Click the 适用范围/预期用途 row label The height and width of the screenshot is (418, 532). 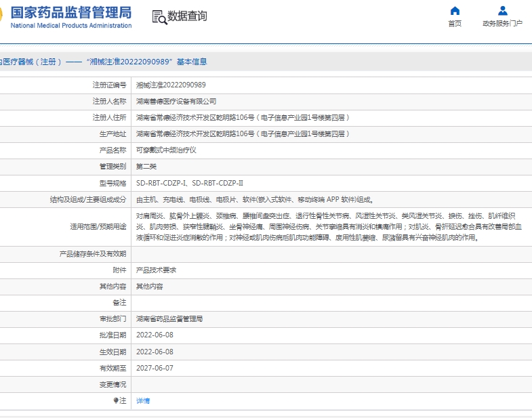[x=98, y=227]
